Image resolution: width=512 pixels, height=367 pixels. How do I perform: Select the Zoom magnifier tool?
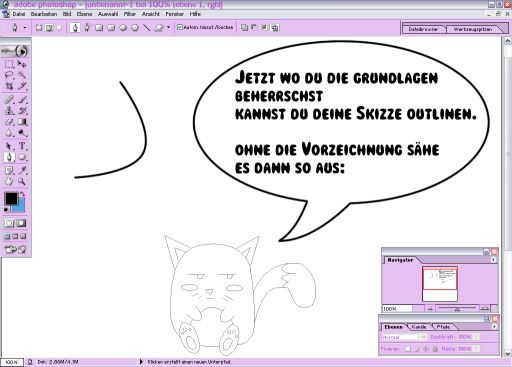point(22,182)
